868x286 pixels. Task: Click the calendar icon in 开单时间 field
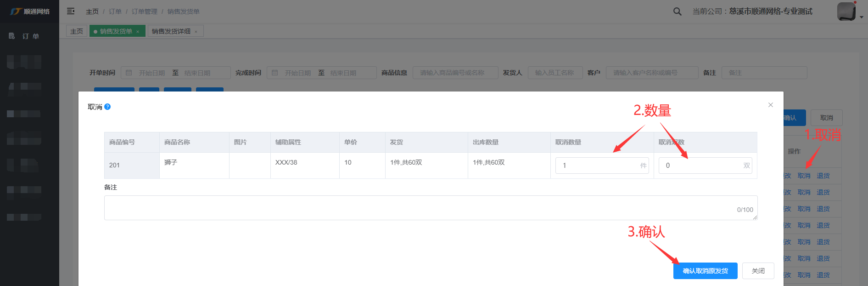[x=129, y=73]
